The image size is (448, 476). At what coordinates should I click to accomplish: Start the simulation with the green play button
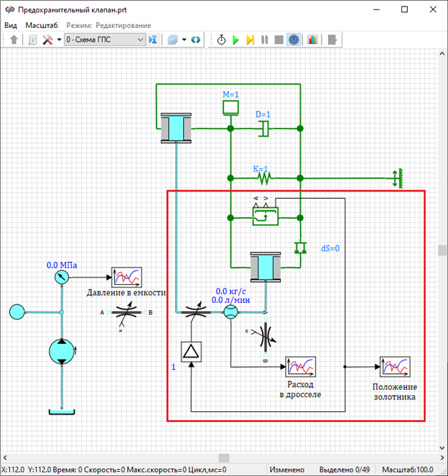point(235,39)
